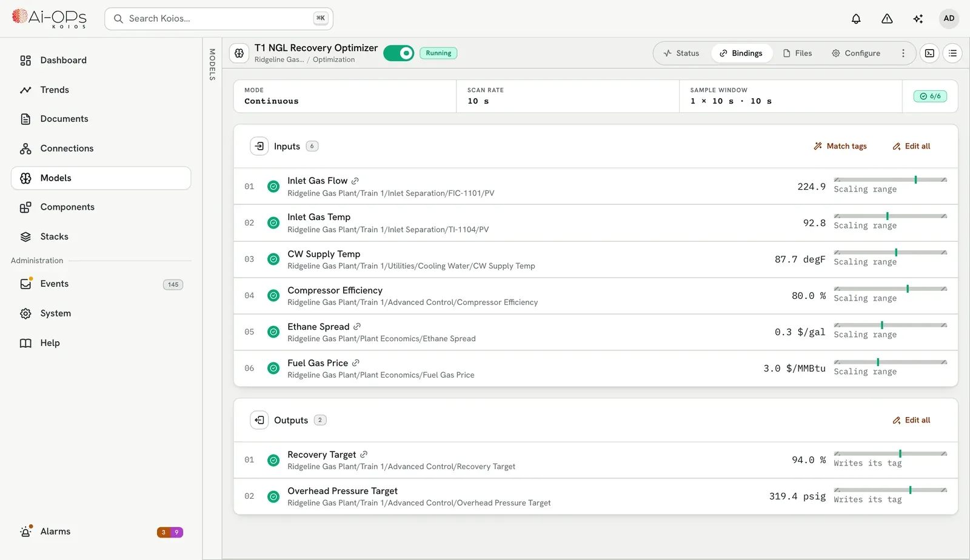The width and height of the screenshot is (970, 560).
Task: Switch to the Files tab
Action: (797, 53)
